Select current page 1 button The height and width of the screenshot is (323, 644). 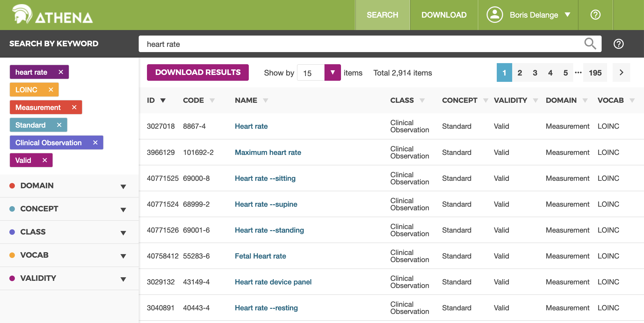[x=504, y=72]
